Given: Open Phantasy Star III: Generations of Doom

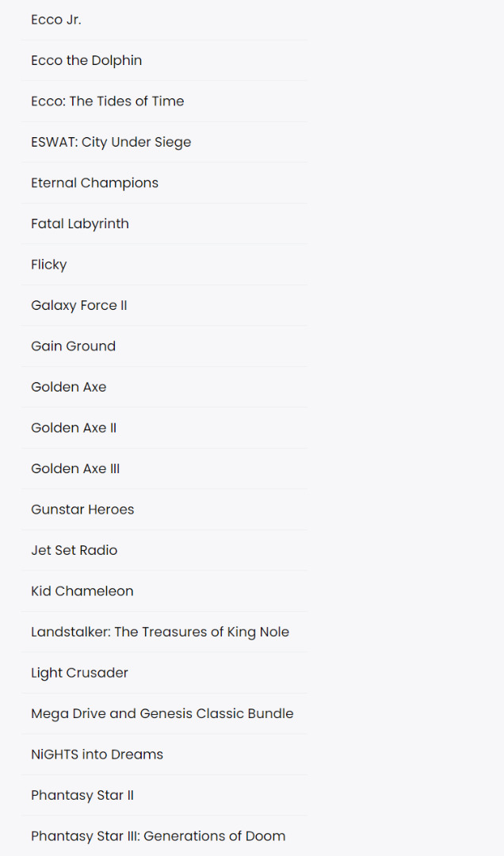Looking at the screenshot, I should tap(158, 836).
